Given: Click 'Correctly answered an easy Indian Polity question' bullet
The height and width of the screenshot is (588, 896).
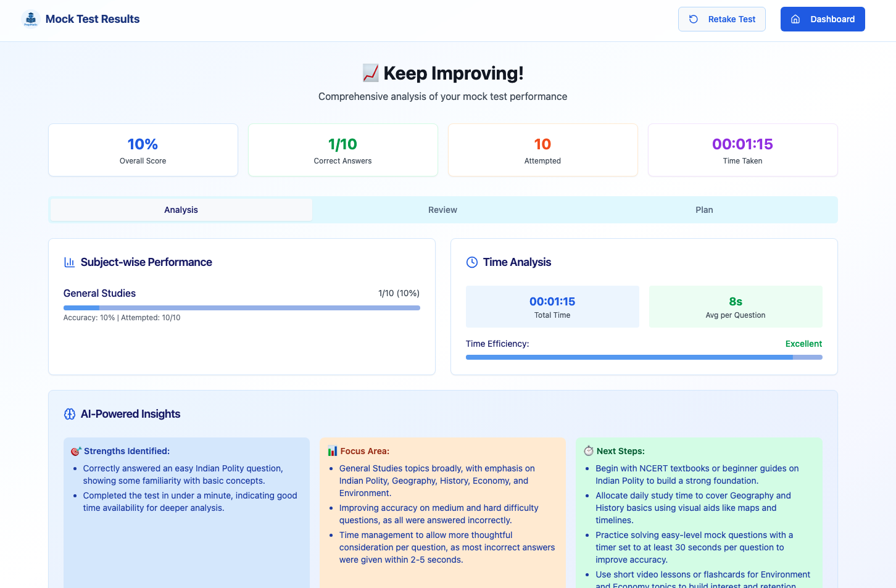Looking at the screenshot, I should coord(183,474).
